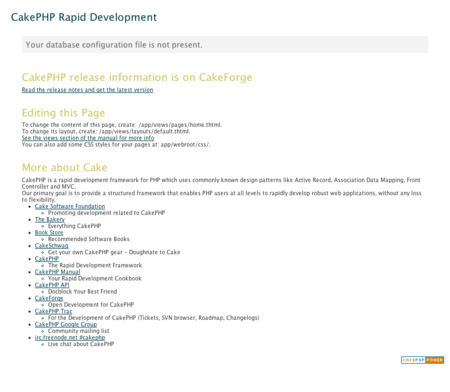The width and height of the screenshot is (450, 392).
Task: Click the app/webroot/css/ styles line
Action: pos(116,145)
